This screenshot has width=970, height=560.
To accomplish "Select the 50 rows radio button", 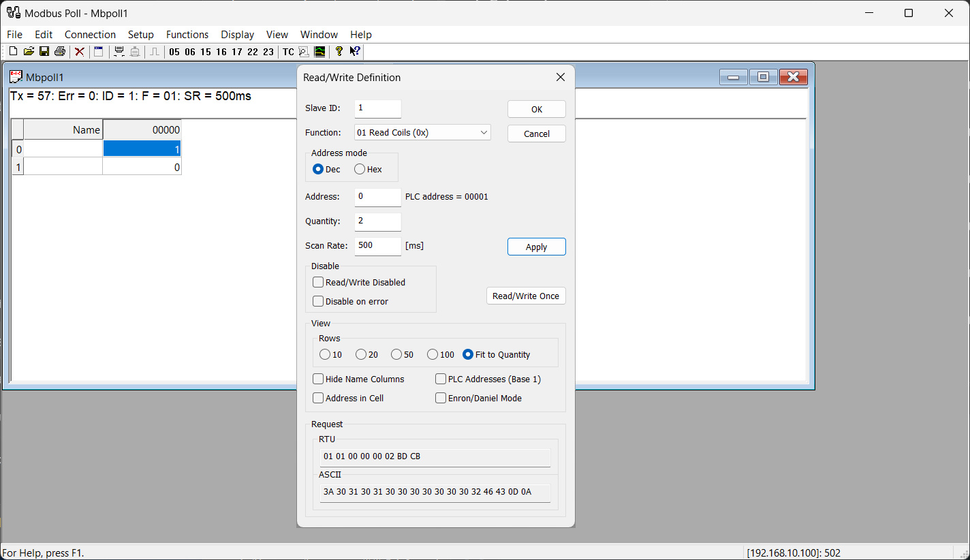I will coord(396,354).
